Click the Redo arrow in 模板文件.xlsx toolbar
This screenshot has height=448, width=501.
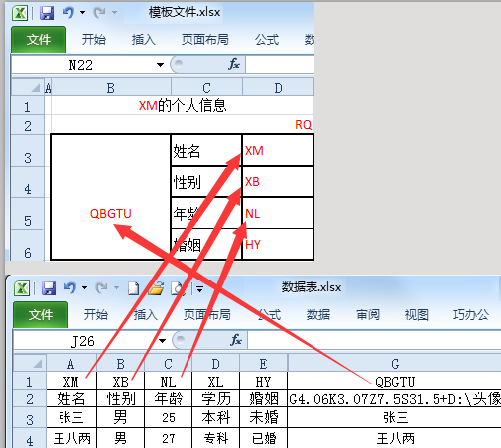point(99,13)
